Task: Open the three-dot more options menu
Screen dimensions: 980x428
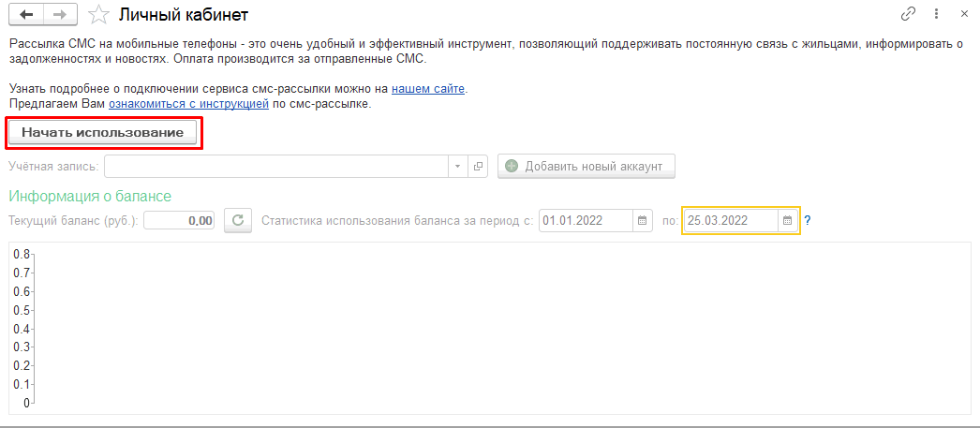Action: [x=936, y=14]
